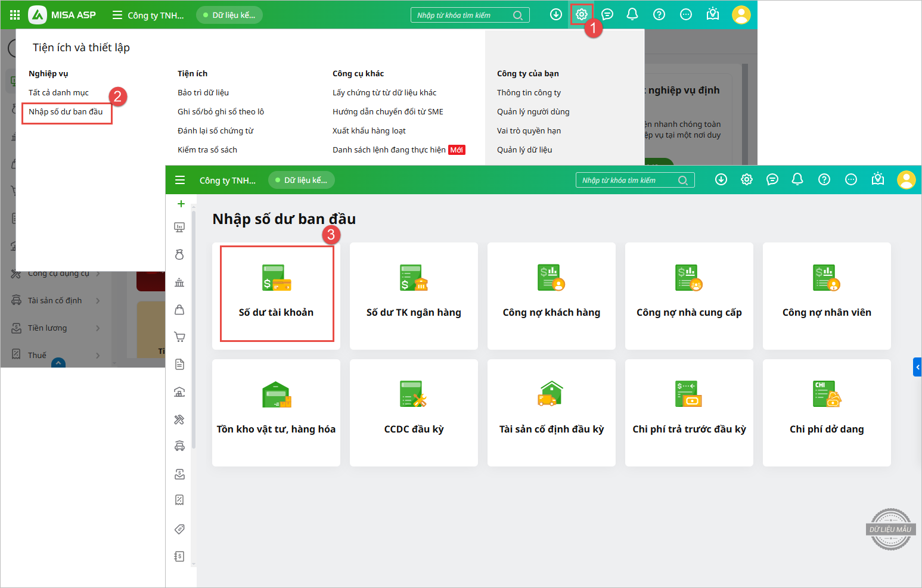Click the download arrow icon in top bar

pyautogui.click(x=555, y=14)
